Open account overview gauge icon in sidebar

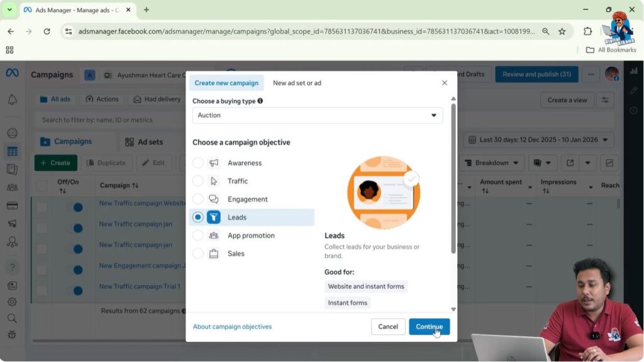[x=13, y=133]
